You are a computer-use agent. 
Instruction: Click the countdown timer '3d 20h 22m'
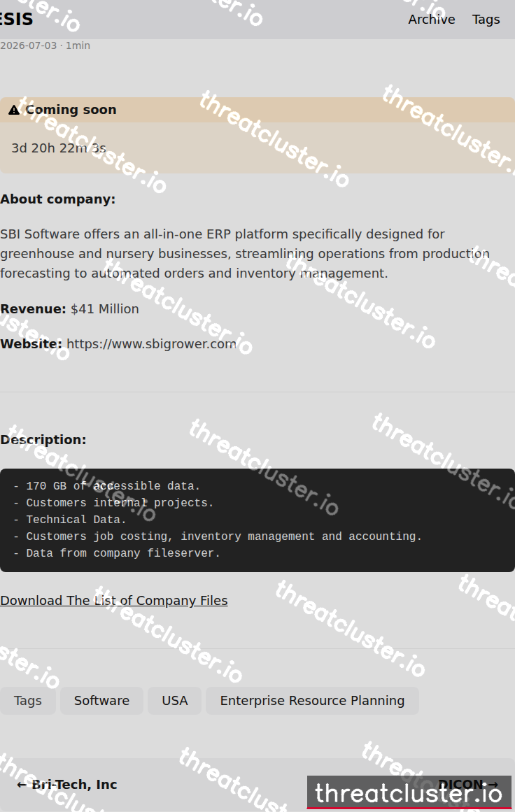coord(59,148)
